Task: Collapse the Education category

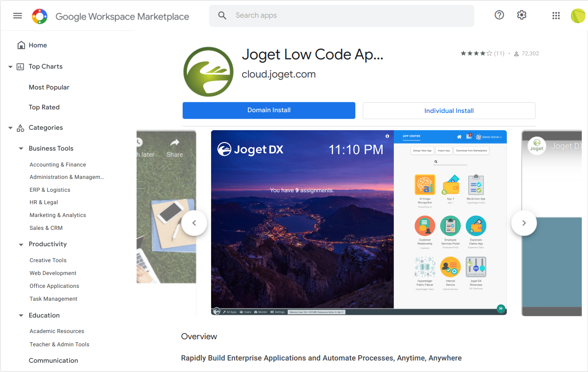Action: pos(21,316)
